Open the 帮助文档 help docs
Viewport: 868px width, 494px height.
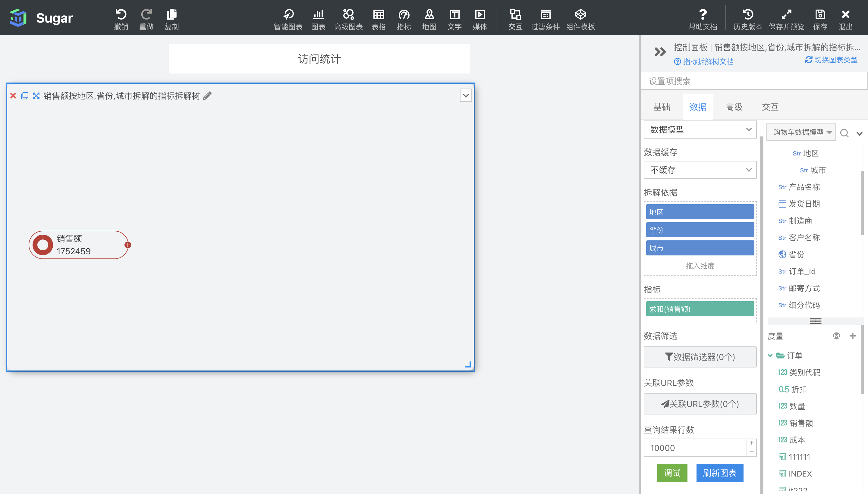click(x=703, y=19)
